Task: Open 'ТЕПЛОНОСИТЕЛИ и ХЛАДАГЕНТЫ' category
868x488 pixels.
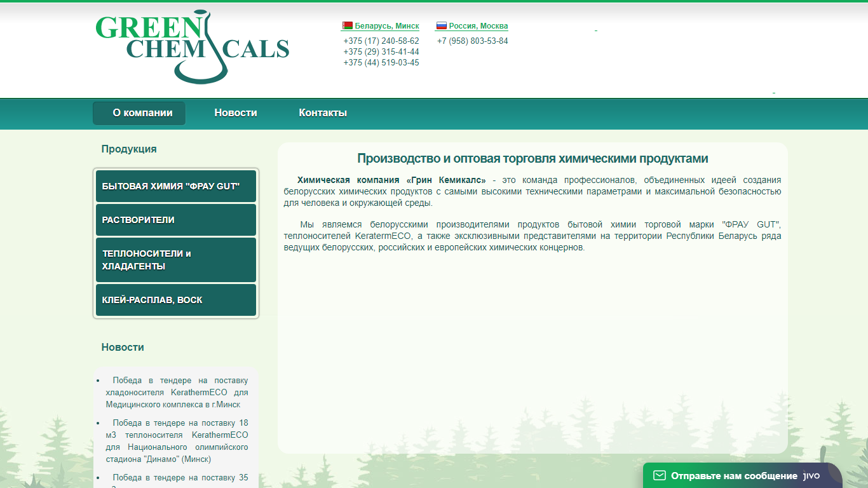Action: click(176, 260)
